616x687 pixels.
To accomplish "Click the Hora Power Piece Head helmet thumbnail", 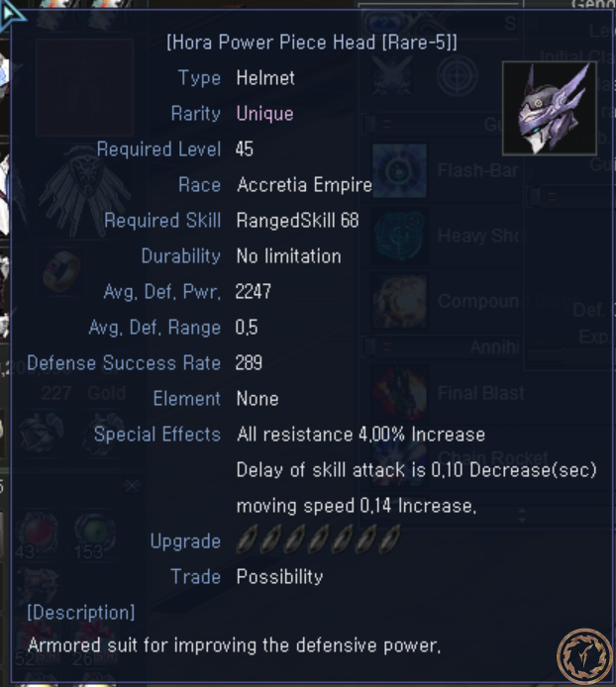I will [550, 108].
